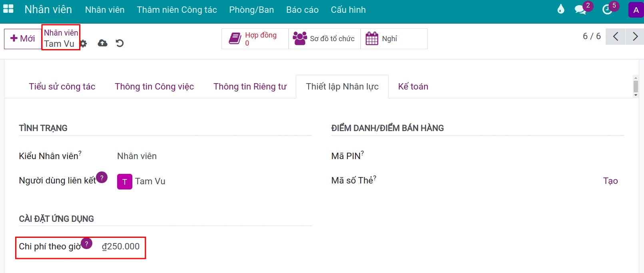Switch to Thông tin Công việc tab

pos(154,87)
